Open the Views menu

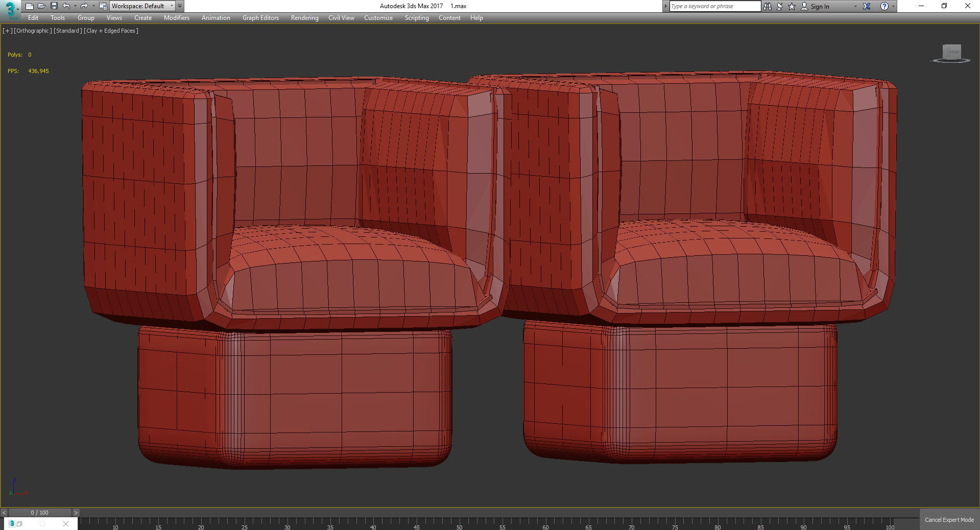click(x=114, y=18)
